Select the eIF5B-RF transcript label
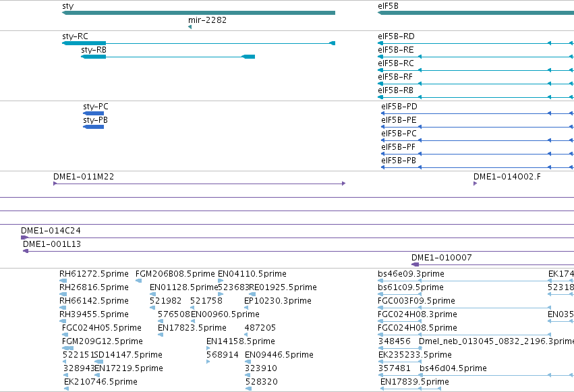574x392 pixels. click(395, 77)
